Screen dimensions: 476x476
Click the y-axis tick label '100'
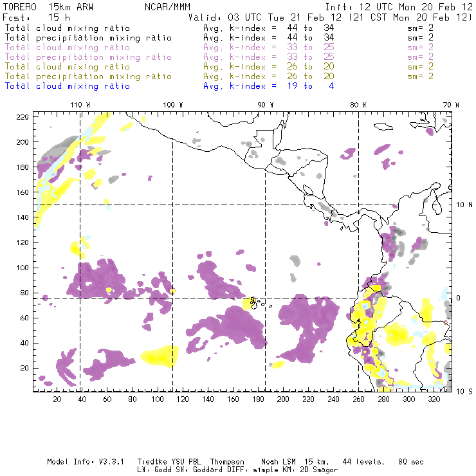(x=23, y=268)
